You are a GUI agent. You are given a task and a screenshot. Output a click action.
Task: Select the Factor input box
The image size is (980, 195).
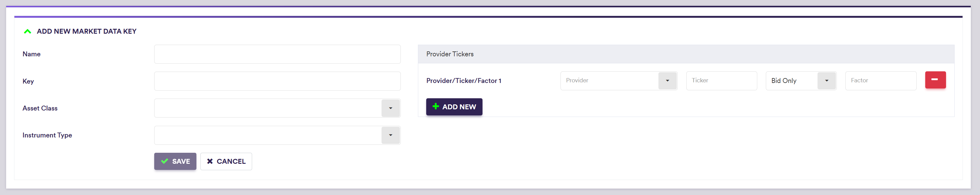[880, 81]
